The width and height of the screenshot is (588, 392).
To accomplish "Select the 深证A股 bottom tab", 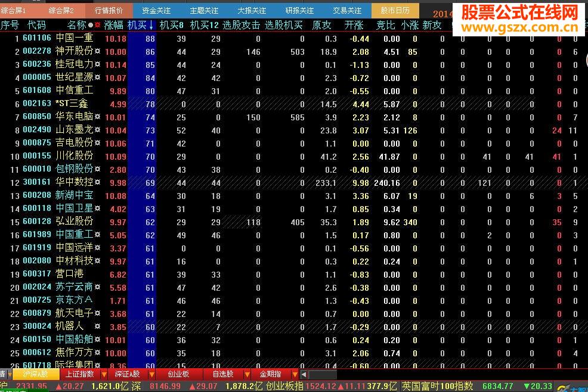I will click(127, 374).
